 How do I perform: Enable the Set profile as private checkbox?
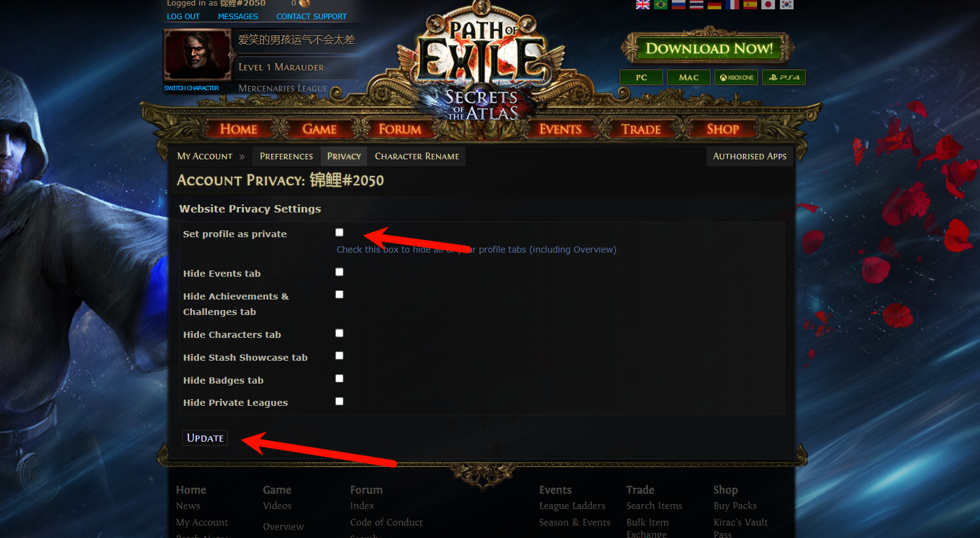(x=339, y=232)
